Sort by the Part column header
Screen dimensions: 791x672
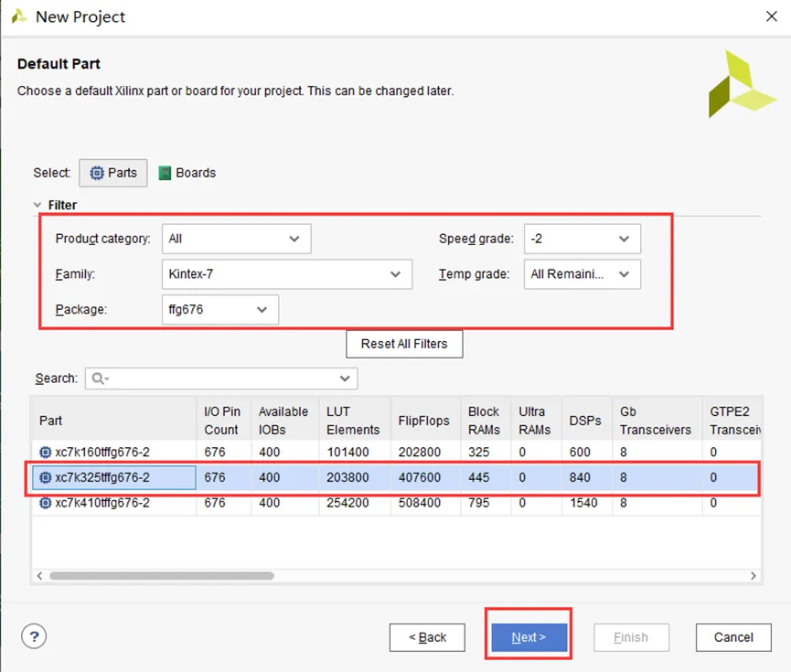[114, 421]
